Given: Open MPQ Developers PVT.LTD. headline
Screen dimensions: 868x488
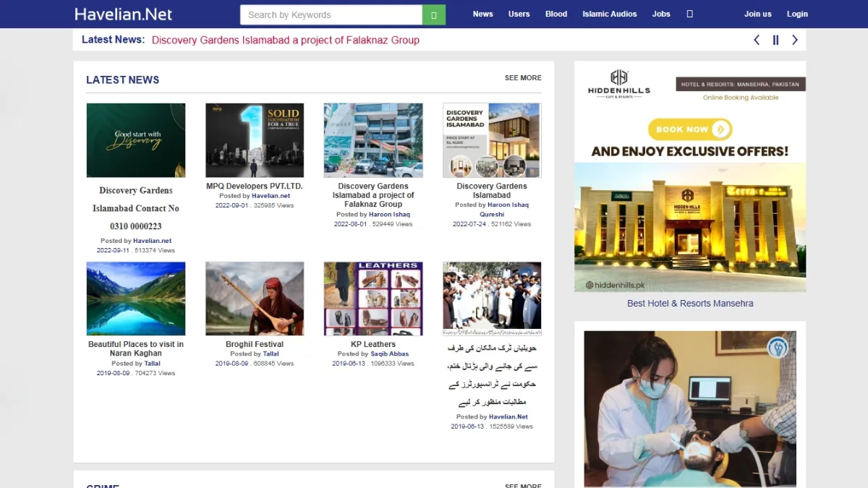Looking at the screenshot, I should coord(255,187).
